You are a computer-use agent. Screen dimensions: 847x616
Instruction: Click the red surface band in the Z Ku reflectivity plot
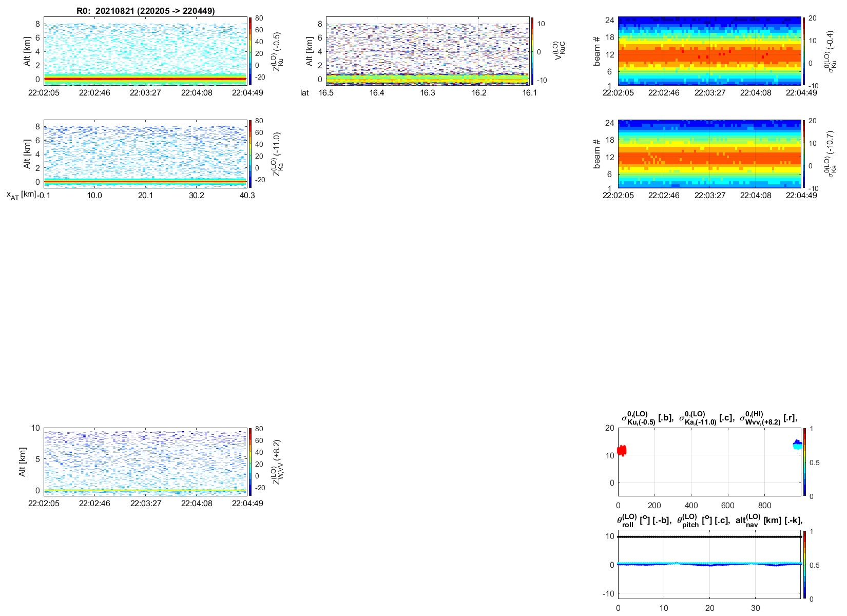pos(145,79)
